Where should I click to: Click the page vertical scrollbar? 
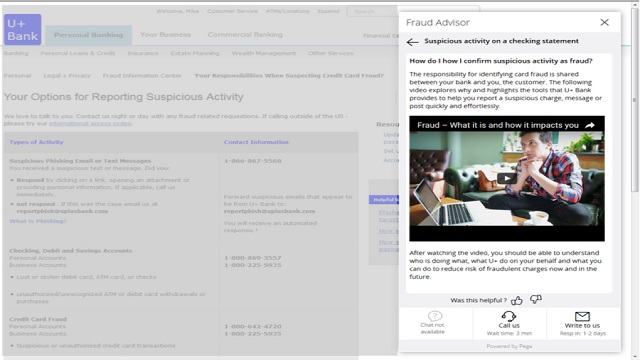point(634,100)
